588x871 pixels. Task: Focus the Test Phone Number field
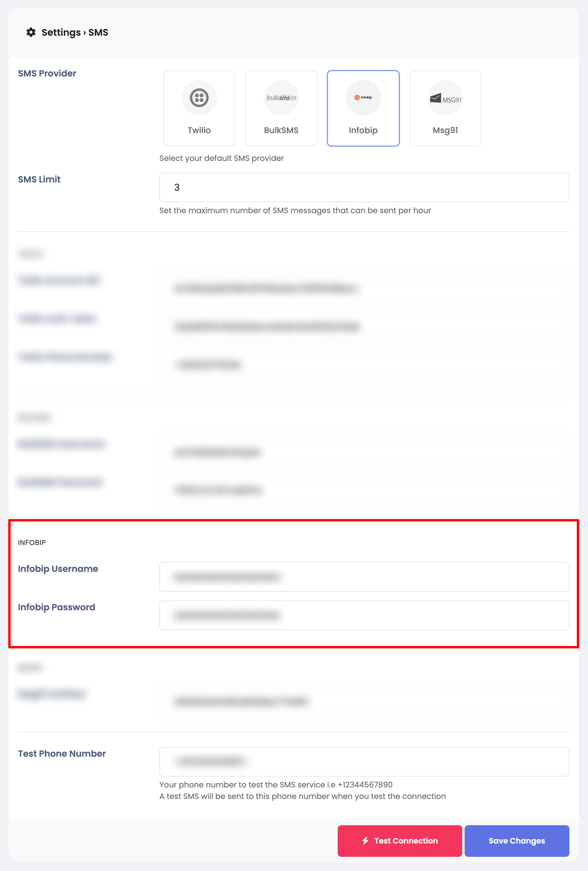pyautogui.click(x=364, y=761)
